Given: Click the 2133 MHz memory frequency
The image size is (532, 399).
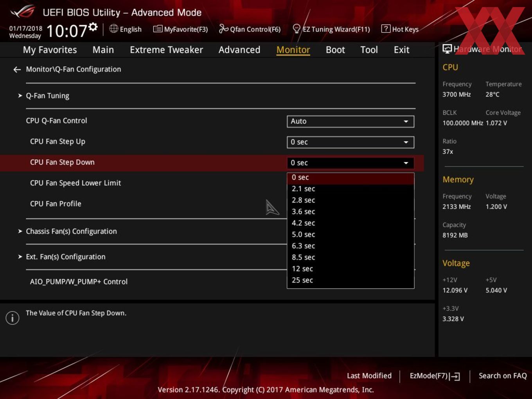Looking at the screenshot, I should point(457,207).
